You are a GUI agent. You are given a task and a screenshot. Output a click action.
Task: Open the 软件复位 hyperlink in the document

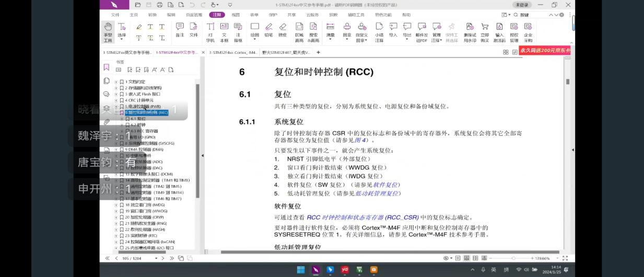pos(385,185)
